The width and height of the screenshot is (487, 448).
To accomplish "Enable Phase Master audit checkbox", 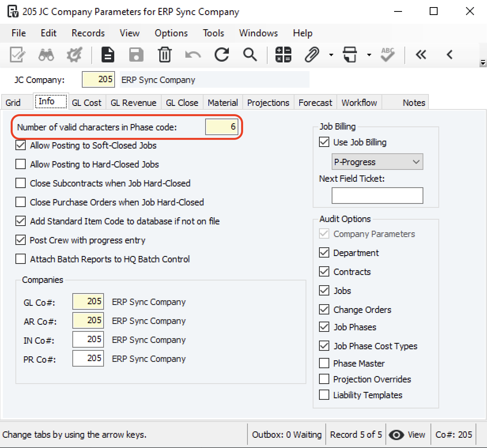I will coord(324,363).
